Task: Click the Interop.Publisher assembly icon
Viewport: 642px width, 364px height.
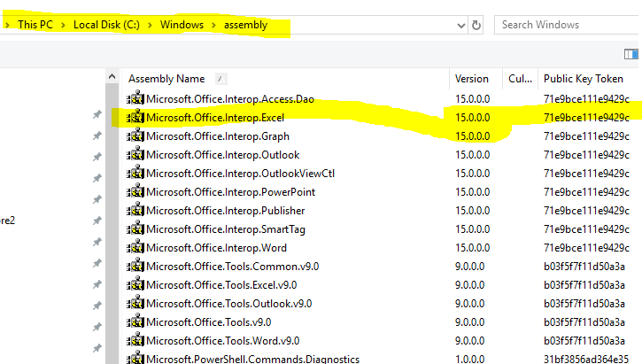Action: (135, 211)
